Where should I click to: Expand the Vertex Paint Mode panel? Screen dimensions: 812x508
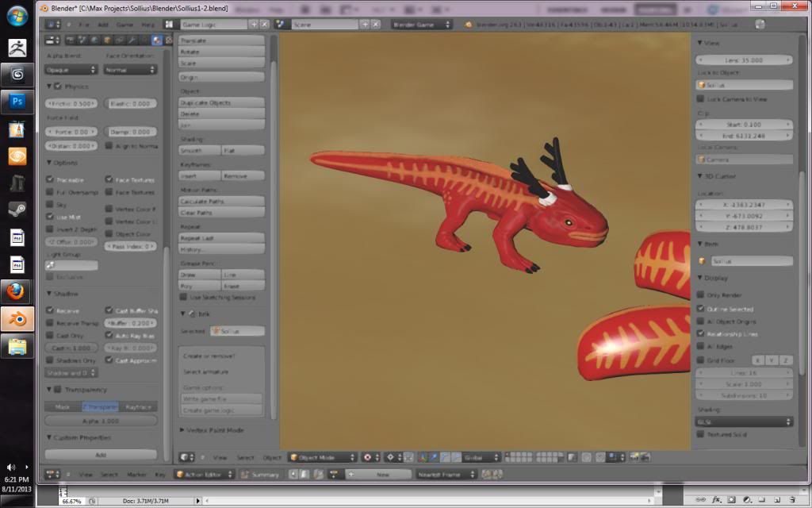[182, 429]
